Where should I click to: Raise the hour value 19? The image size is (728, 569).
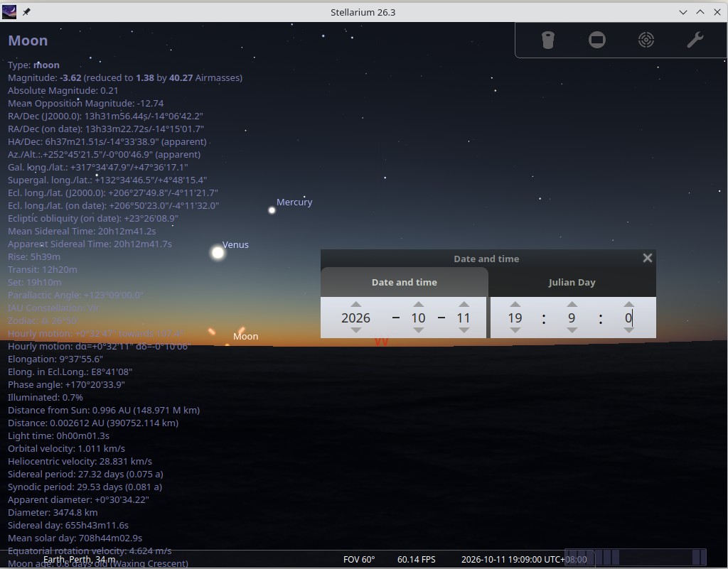pyautogui.click(x=515, y=304)
